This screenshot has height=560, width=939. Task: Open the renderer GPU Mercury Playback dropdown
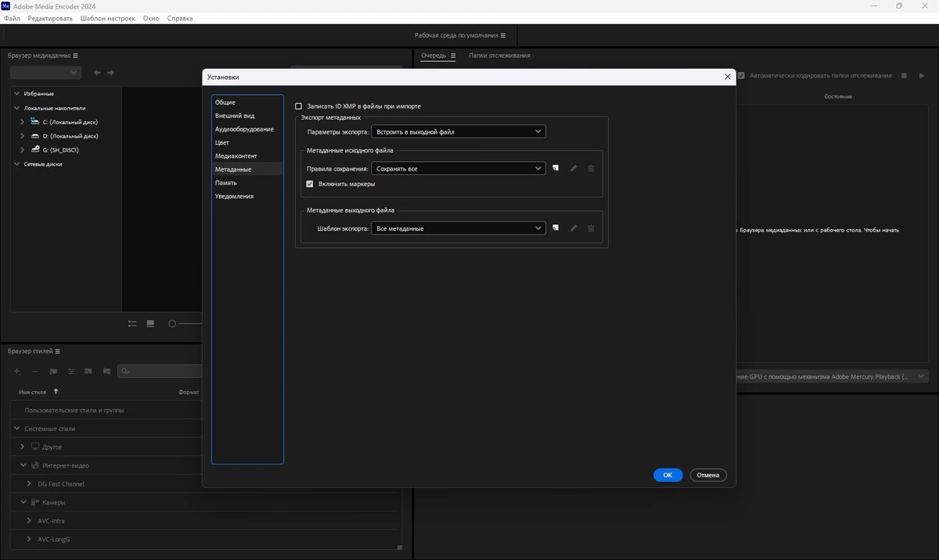831,376
